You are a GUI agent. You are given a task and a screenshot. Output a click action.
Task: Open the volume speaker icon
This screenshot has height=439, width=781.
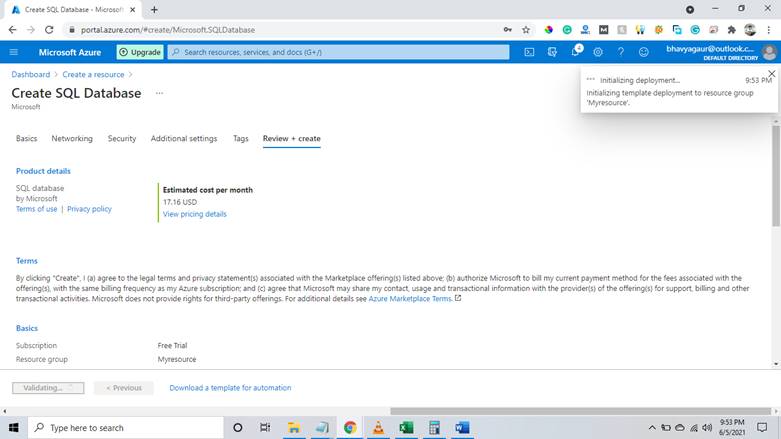pyautogui.click(x=707, y=428)
